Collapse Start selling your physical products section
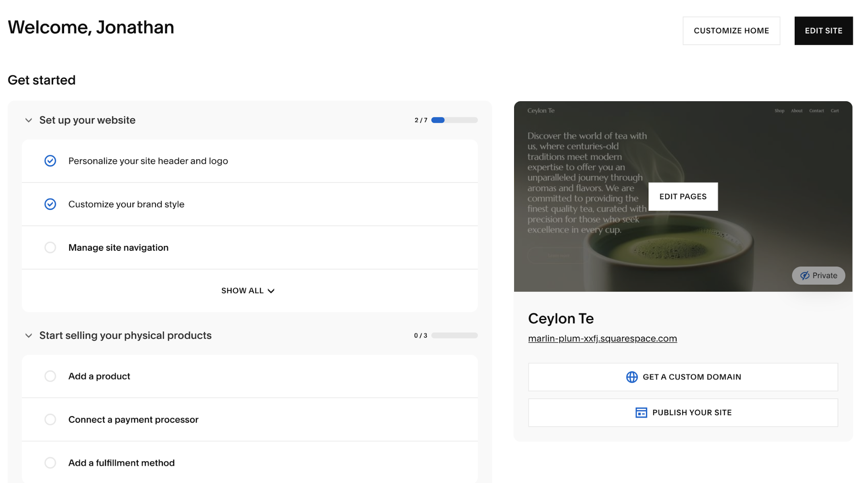Screen dimensions: 868x483 [x=29, y=335]
